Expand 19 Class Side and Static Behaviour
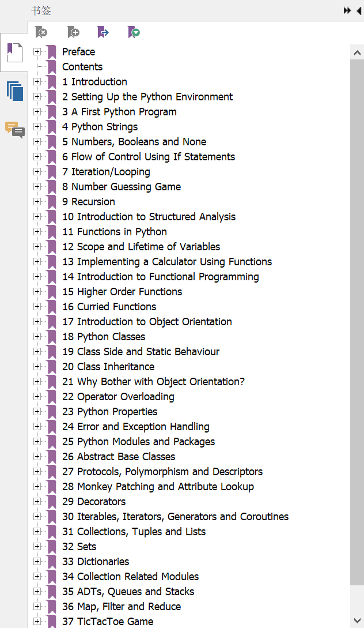 37,352
